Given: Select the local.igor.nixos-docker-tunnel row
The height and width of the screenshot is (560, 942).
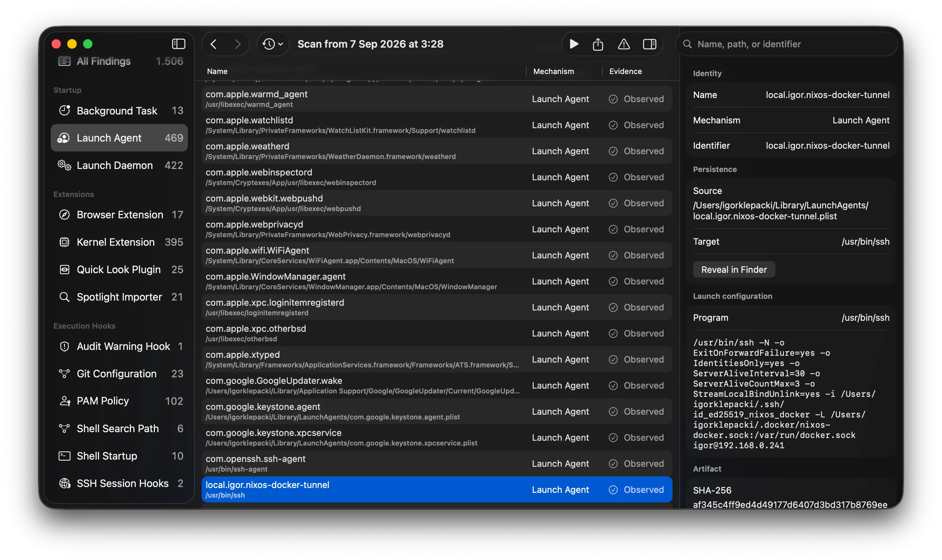Looking at the screenshot, I should point(437,489).
